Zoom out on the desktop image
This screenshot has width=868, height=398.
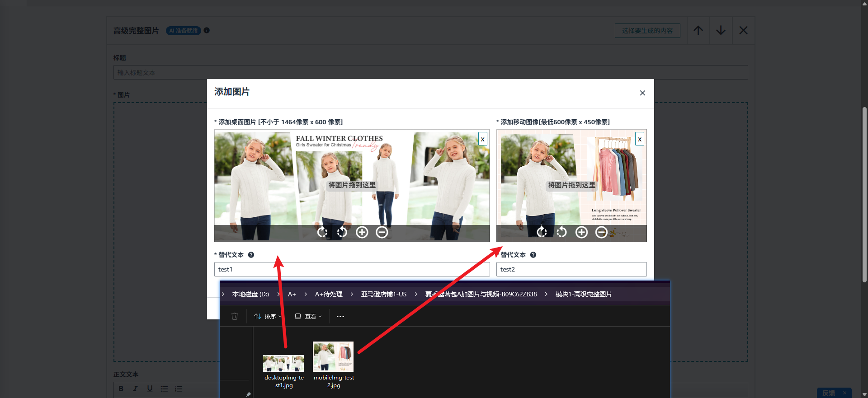[382, 232]
